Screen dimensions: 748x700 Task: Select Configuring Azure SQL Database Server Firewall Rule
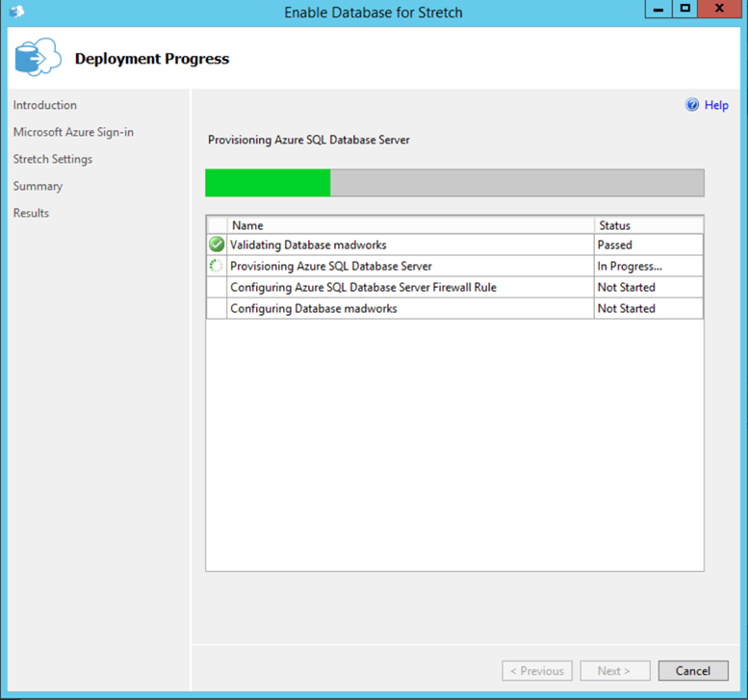point(454,287)
